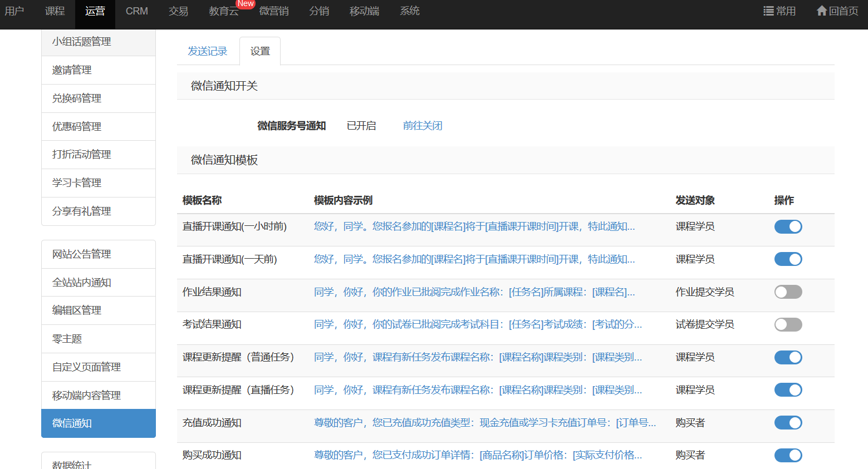Select the 设置 tab

tap(260, 51)
